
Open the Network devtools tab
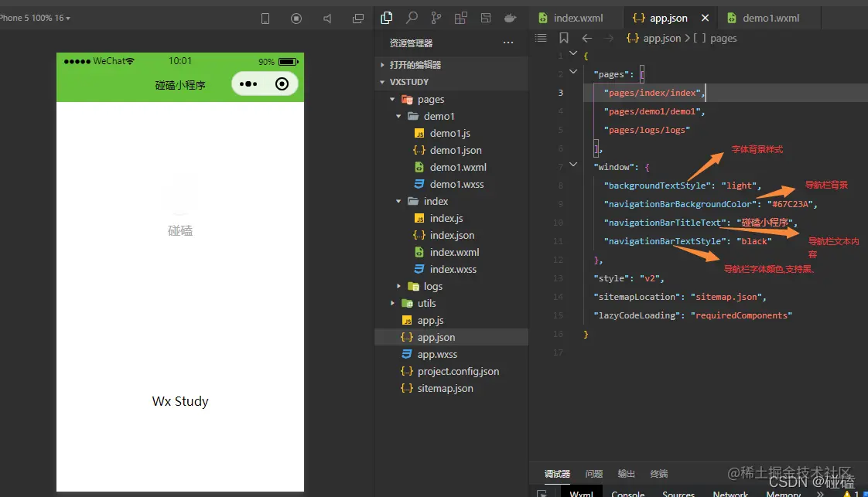pyautogui.click(x=730, y=493)
